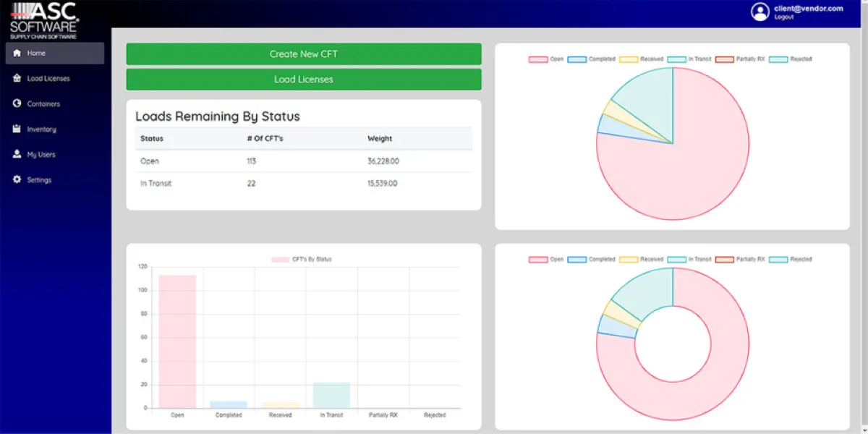Click the user avatar icon
868x434 pixels.
(x=760, y=12)
